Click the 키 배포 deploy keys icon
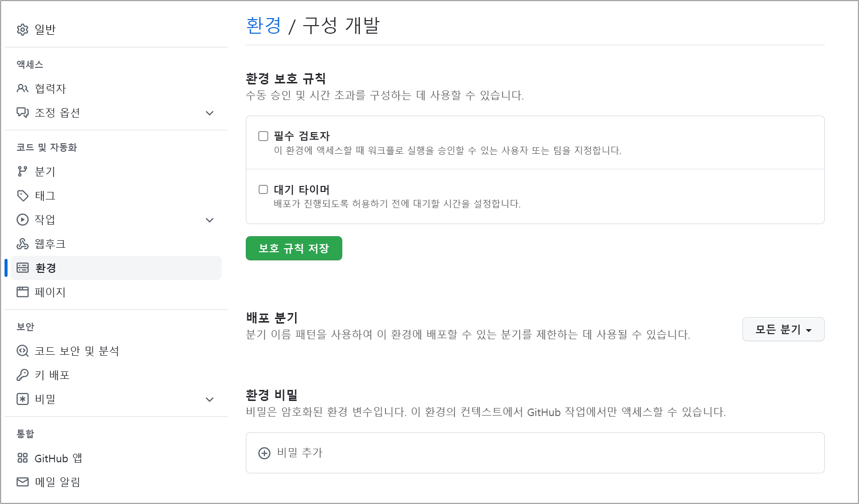The height and width of the screenshot is (504, 859). pyautogui.click(x=22, y=375)
